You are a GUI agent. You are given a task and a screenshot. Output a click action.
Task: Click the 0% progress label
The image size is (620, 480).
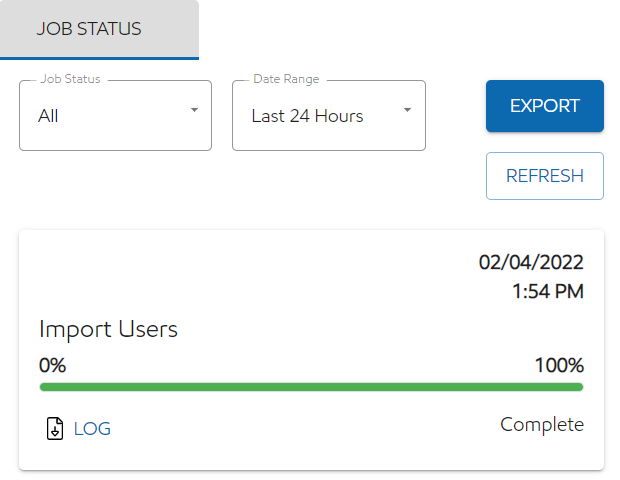click(52, 365)
